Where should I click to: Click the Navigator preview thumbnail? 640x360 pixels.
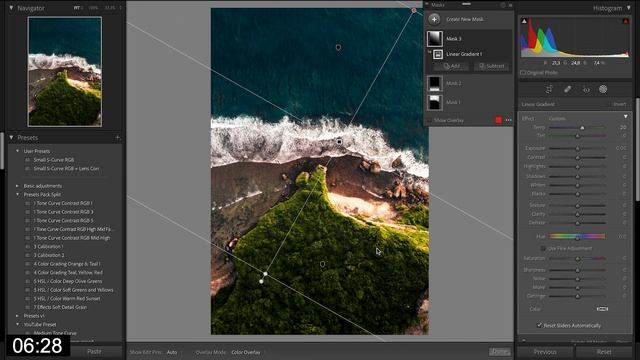tap(65, 72)
